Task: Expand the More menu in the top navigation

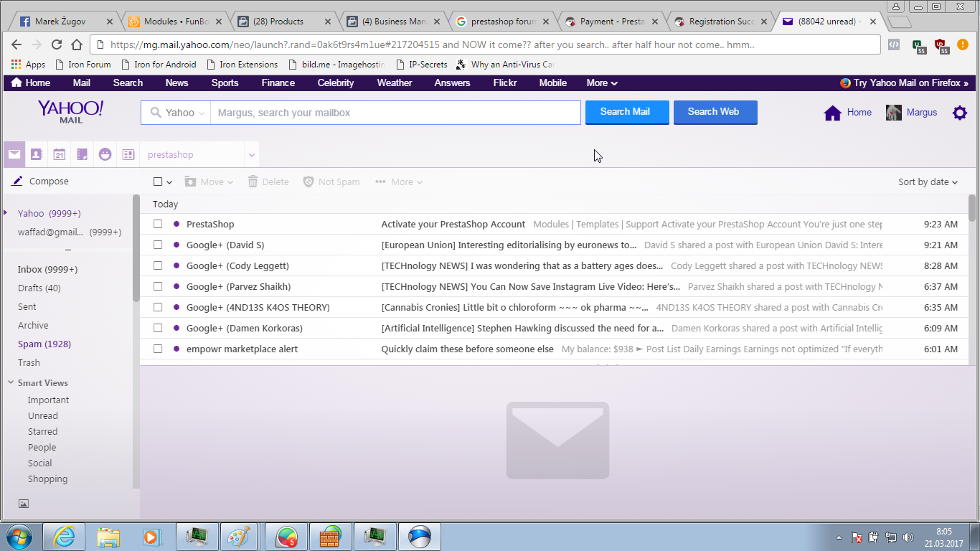Action: pyautogui.click(x=602, y=83)
